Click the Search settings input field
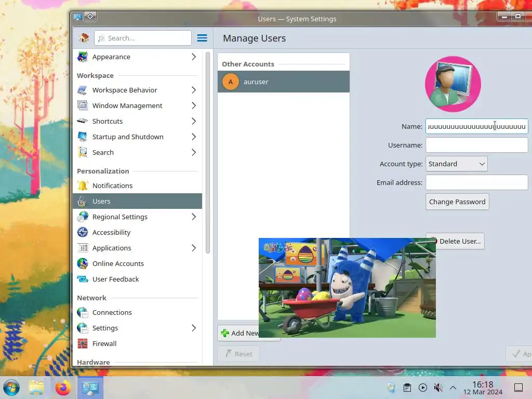Viewport: 532px width, 399px height. click(143, 38)
